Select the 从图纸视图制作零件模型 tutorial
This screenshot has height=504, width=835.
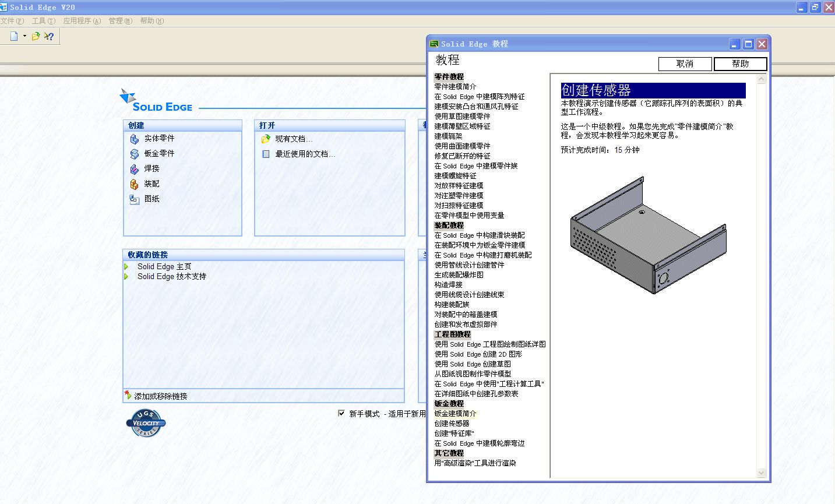click(x=473, y=374)
